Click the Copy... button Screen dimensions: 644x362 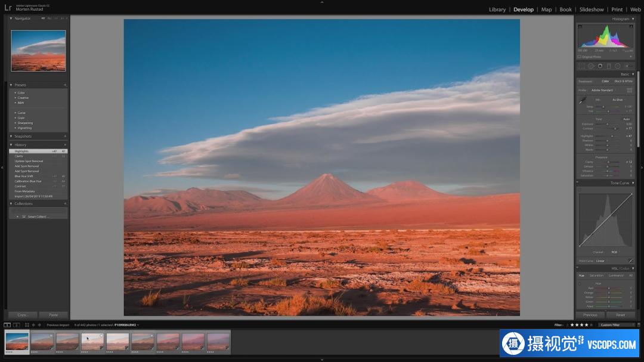(x=23, y=315)
